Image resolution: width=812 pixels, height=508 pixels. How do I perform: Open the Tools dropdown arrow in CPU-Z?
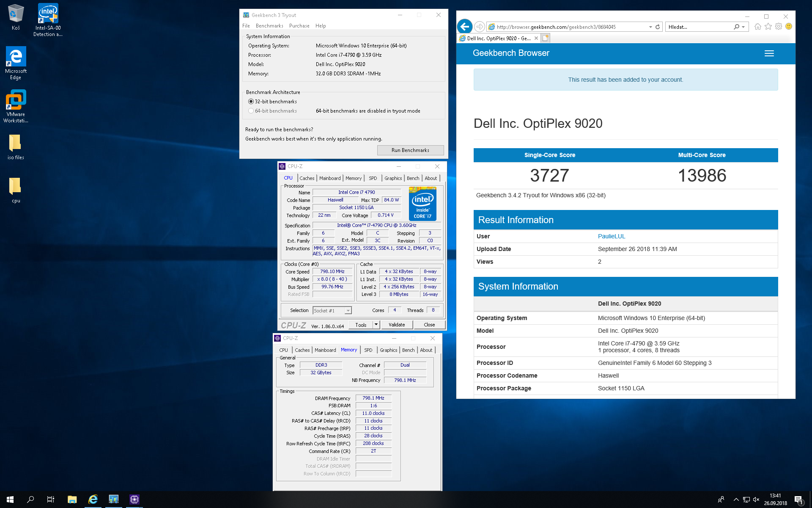tap(376, 325)
